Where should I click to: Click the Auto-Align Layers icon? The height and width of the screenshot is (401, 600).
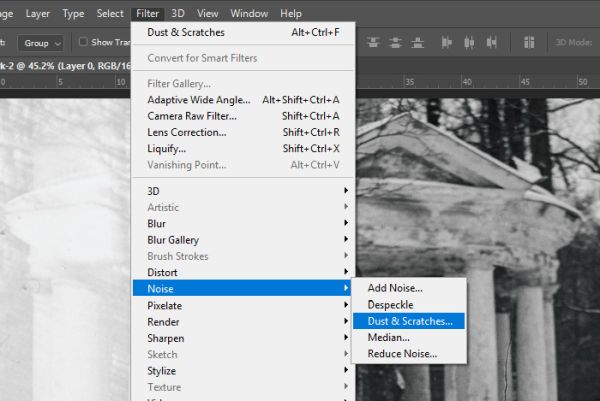[529, 42]
